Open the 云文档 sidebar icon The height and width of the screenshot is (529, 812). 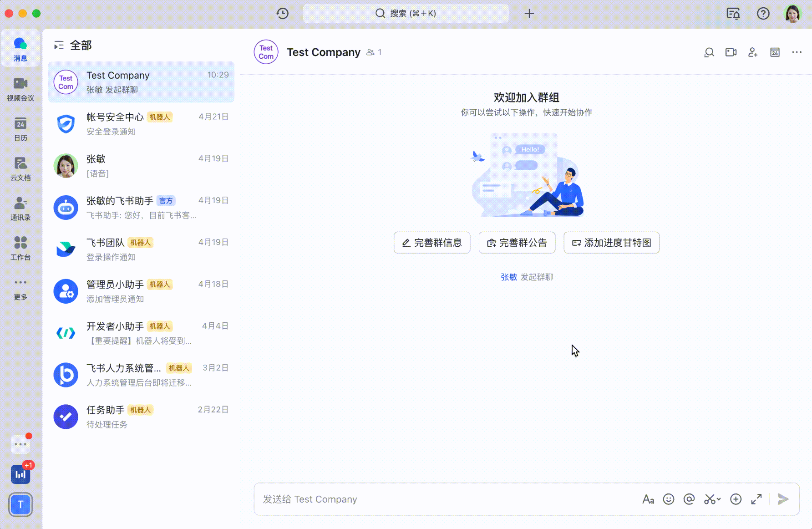(20, 168)
